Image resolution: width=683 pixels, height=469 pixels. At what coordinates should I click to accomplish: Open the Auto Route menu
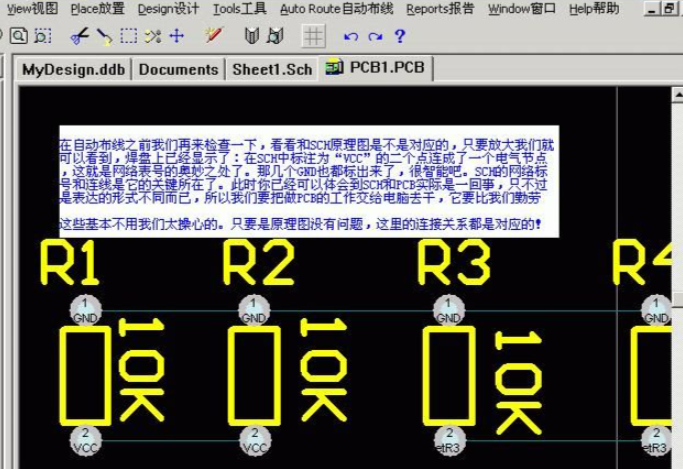click(336, 9)
